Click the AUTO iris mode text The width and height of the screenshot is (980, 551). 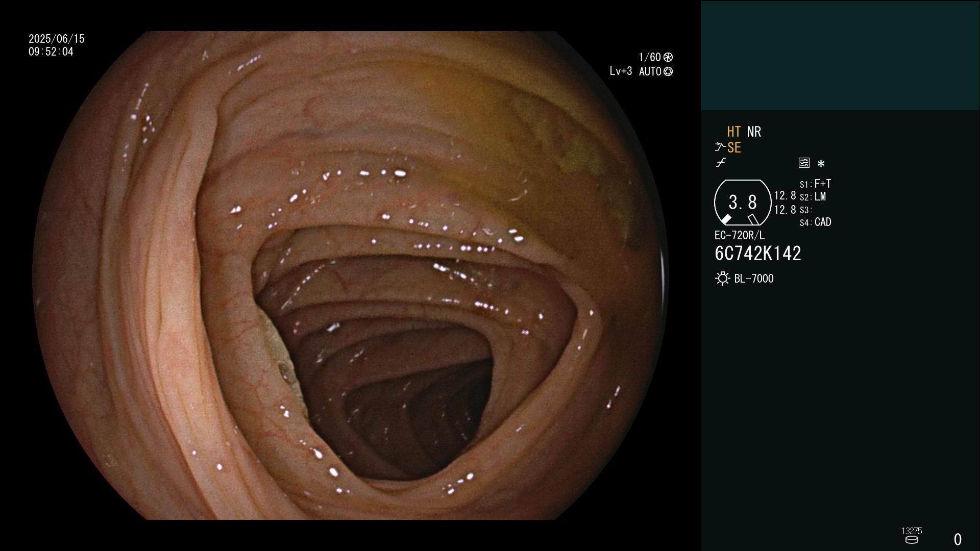click(x=650, y=71)
